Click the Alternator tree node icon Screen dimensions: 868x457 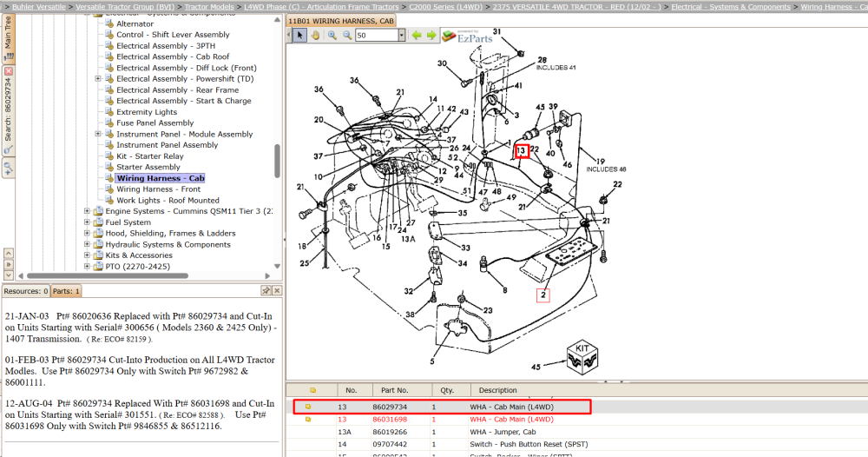coord(109,23)
